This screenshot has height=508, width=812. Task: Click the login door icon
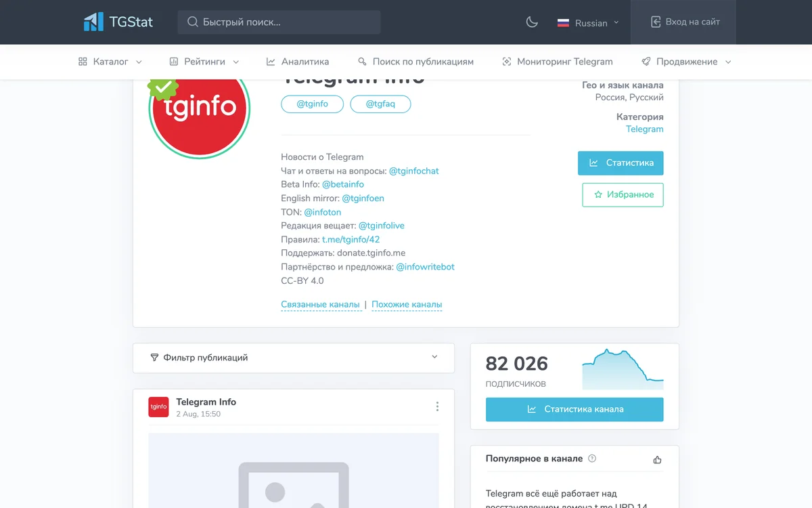pyautogui.click(x=656, y=22)
